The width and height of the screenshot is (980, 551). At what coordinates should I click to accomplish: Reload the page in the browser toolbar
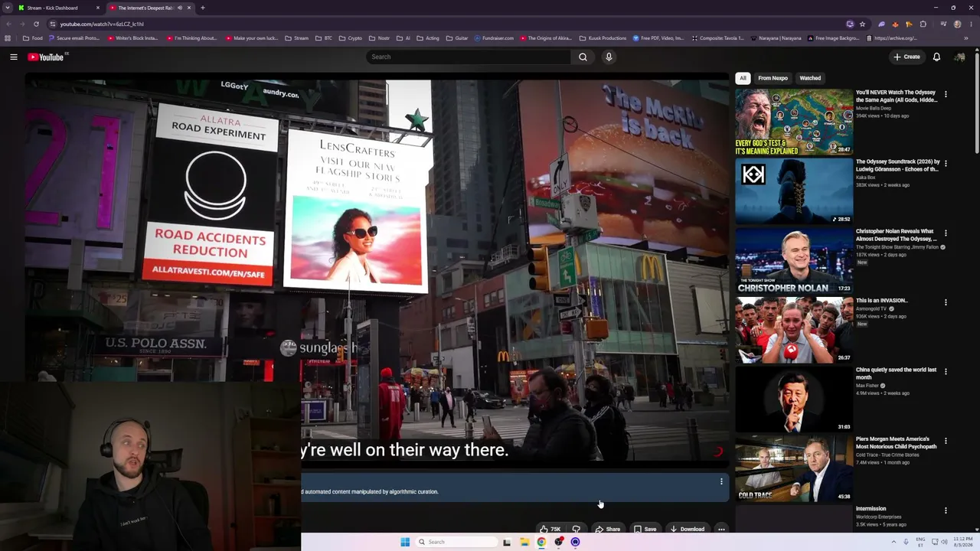click(x=36, y=24)
